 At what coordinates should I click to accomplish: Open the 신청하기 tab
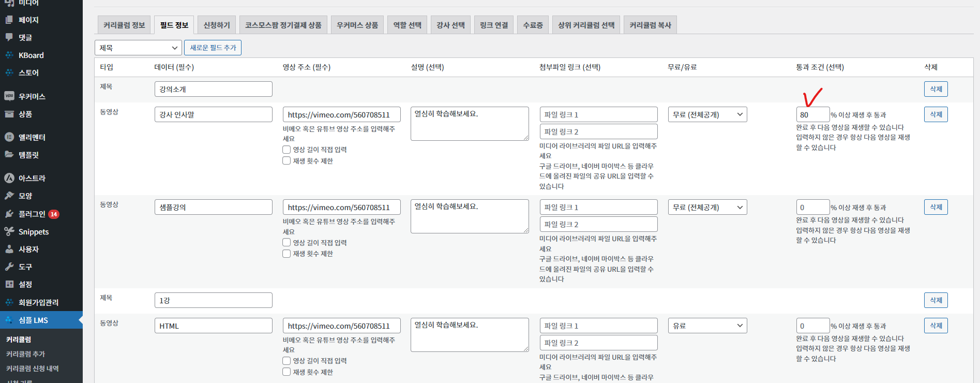point(217,25)
